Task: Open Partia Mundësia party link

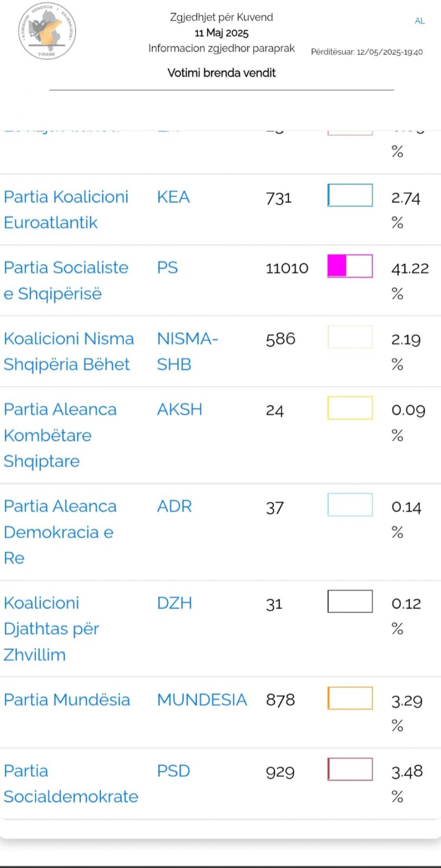Action: tap(67, 700)
